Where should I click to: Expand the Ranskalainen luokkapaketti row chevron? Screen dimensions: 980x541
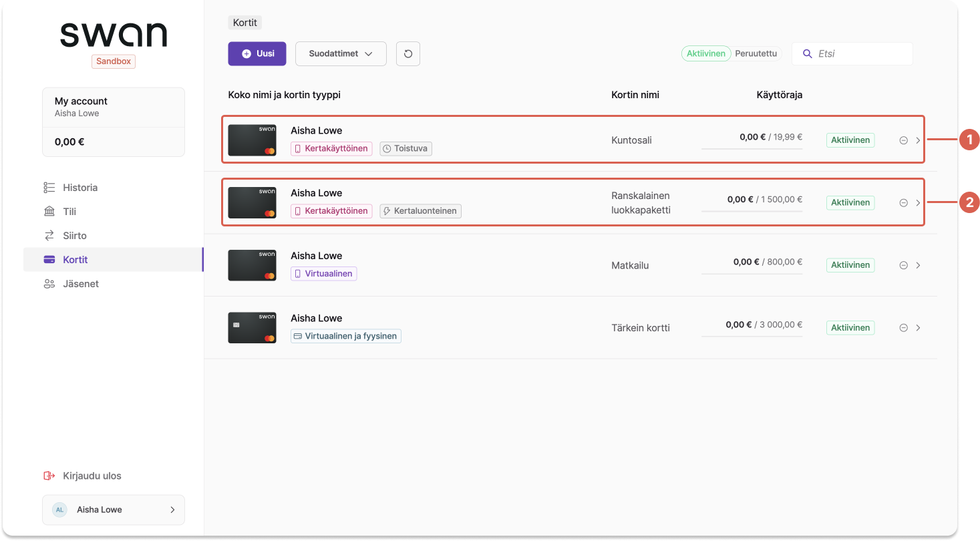tap(918, 202)
